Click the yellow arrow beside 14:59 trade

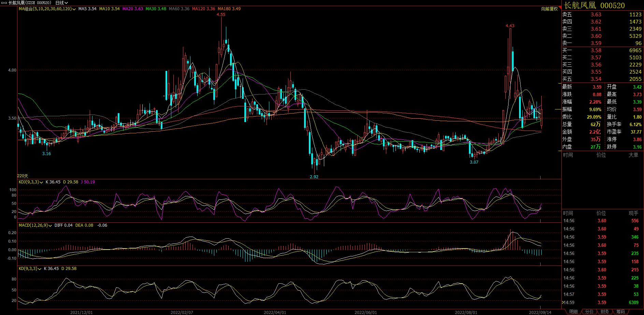[x=563, y=302]
